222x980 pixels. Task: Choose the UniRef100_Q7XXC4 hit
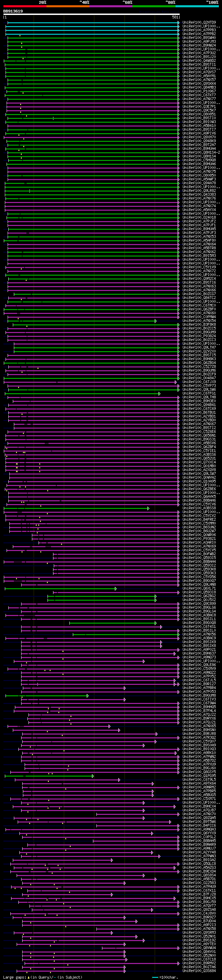point(199,463)
